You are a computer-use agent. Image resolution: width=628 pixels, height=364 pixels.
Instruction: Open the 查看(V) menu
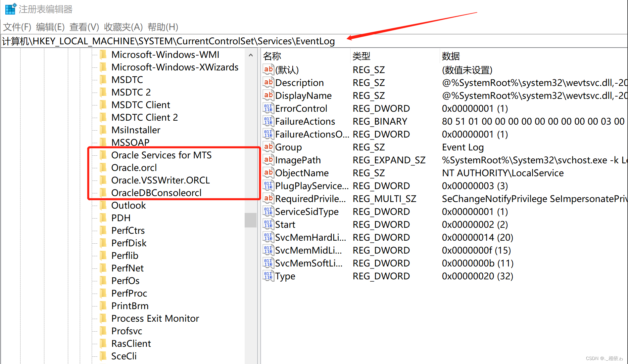[x=84, y=27]
